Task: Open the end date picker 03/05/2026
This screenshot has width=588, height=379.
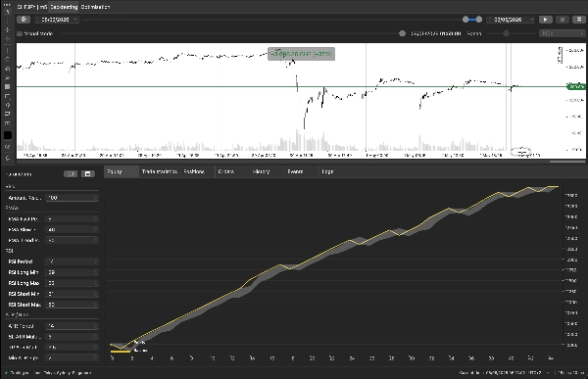Action: click(511, 20)
